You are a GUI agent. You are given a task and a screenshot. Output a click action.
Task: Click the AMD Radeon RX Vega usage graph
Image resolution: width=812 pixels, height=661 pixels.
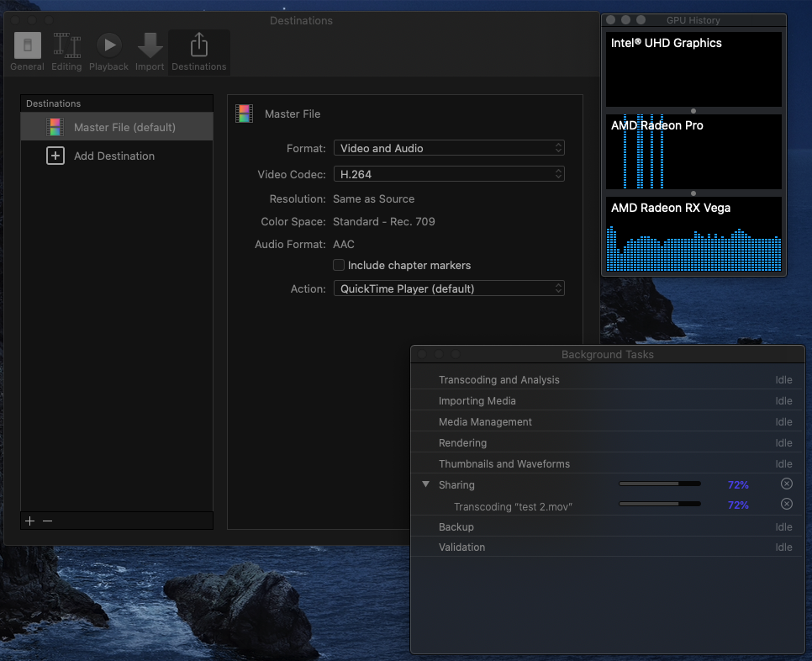click(693, 248)
